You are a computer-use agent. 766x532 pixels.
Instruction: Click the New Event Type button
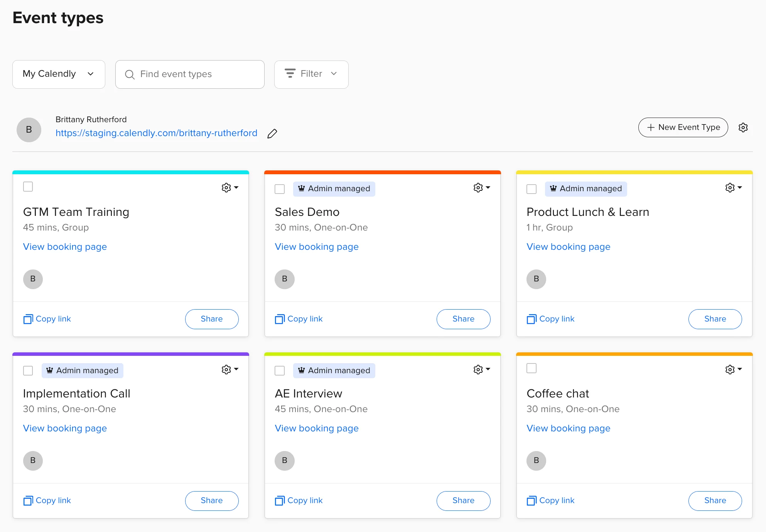[683, 128]
